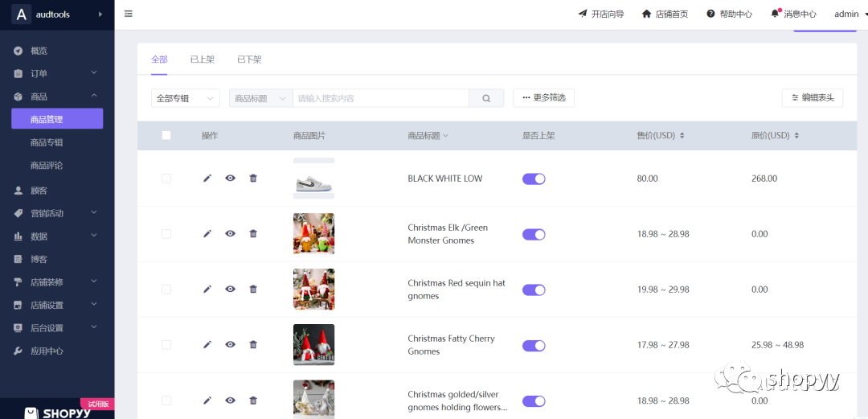Check the Christmas Elk gnomes row checkbox
The image size is (868, 419).
tap(166, 233)
